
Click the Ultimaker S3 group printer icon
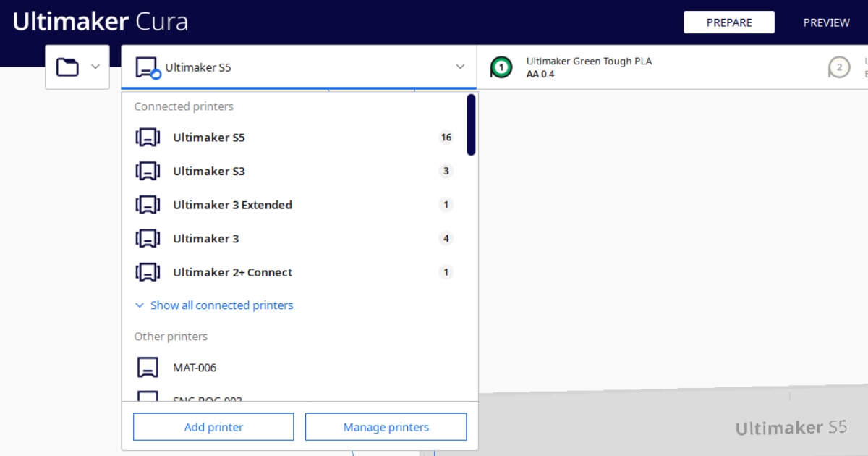(x=148, y=172)
